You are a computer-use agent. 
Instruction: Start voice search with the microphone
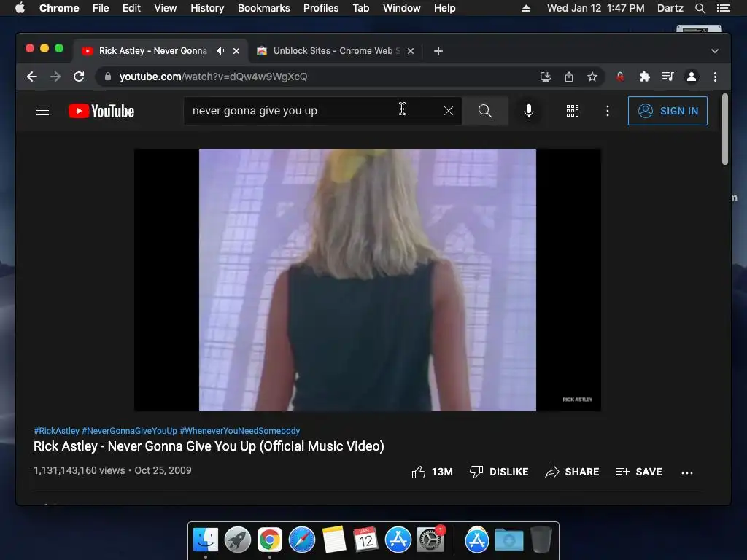[528, 111]
